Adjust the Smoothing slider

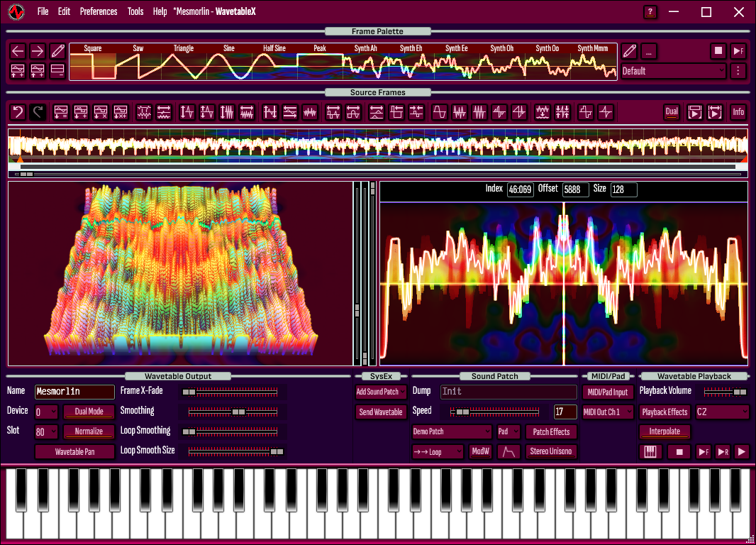233,412
